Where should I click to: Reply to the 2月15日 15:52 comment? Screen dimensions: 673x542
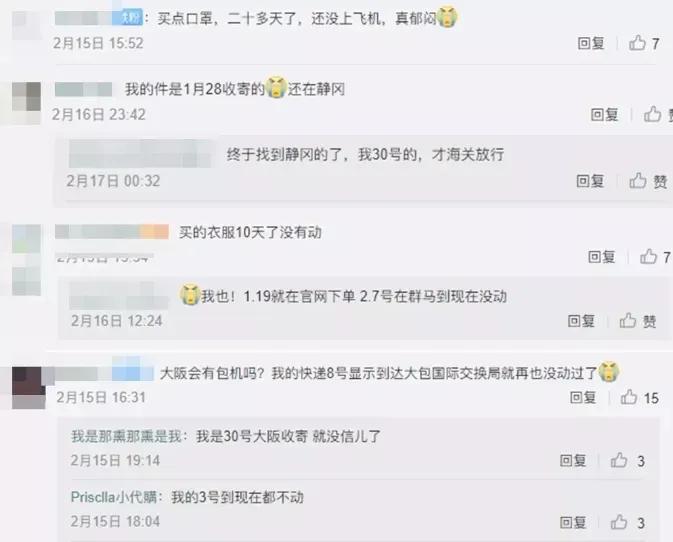click(x=591, y=43)
